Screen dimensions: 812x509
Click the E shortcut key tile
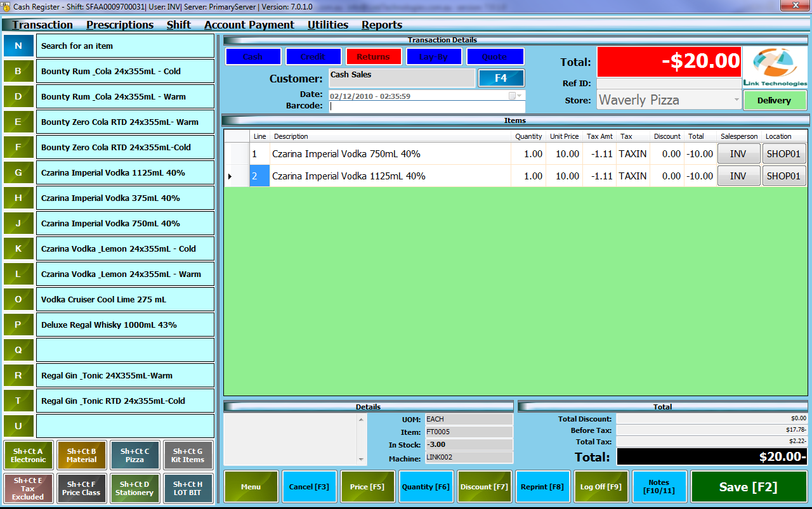tap(18, 122)
